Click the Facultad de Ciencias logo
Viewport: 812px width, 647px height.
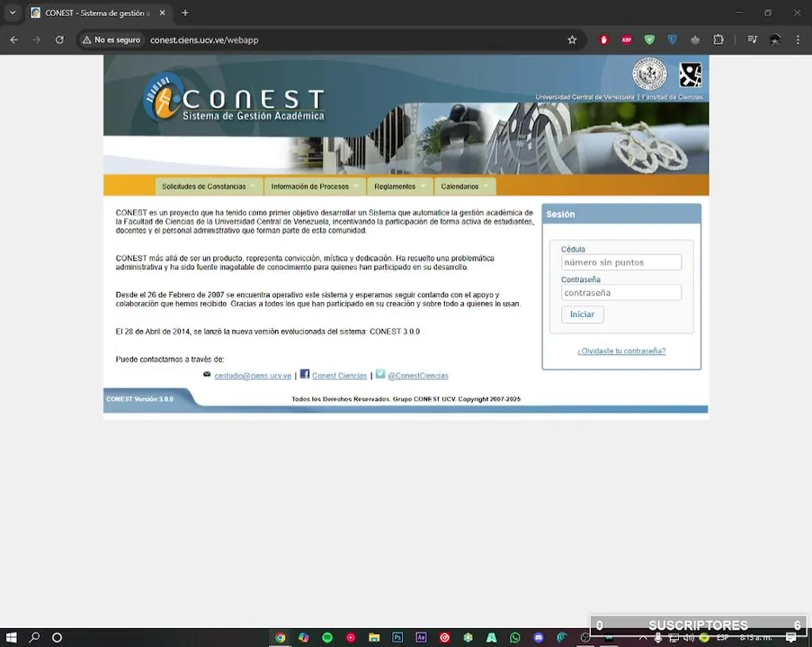(691, 75)
